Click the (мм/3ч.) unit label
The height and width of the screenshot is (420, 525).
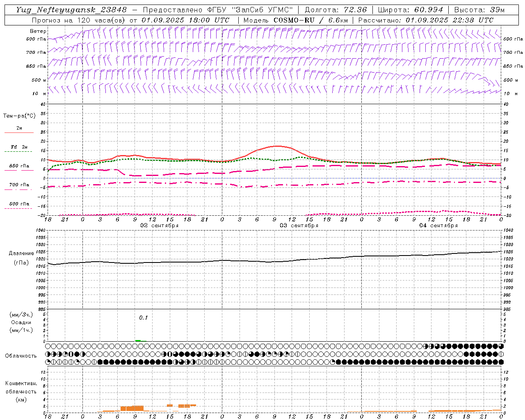[21, 315]
